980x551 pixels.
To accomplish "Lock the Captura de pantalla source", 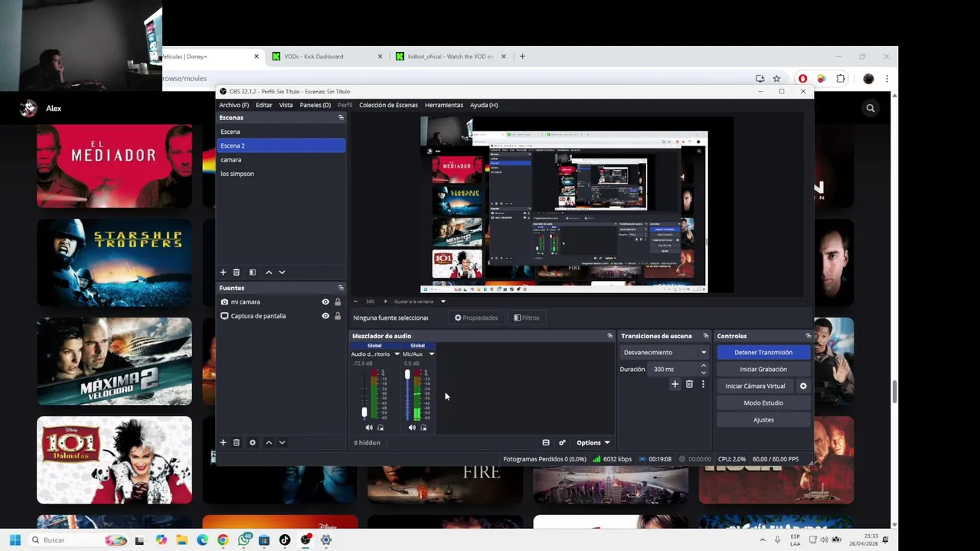I will (x=338, y=316).
